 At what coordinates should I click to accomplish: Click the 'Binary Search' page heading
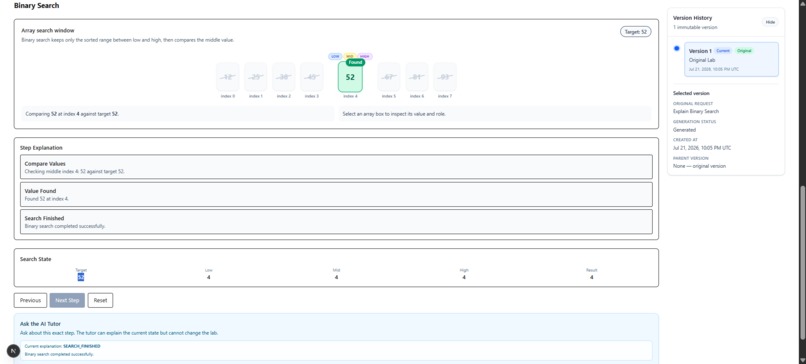pos(36,6)
